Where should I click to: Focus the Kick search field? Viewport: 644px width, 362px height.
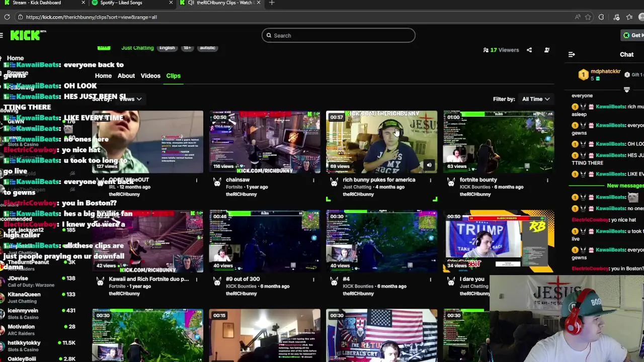(339, 36)
